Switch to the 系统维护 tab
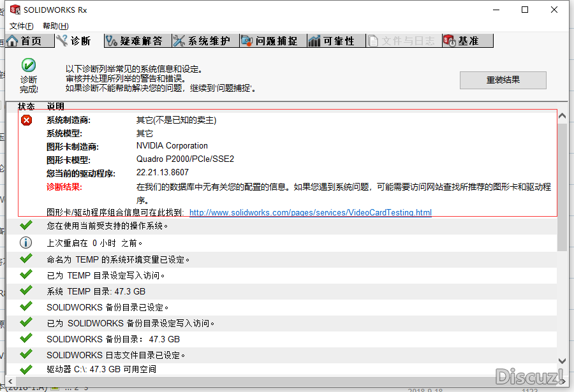This screenshot has width=574, height=392. point(206,41)
